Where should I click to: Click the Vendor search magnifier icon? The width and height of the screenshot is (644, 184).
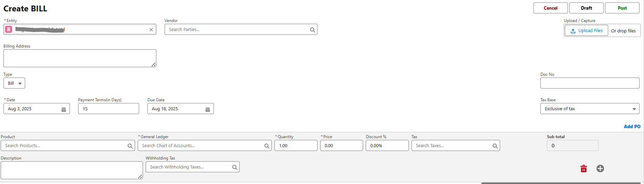(x=312, y=30)
